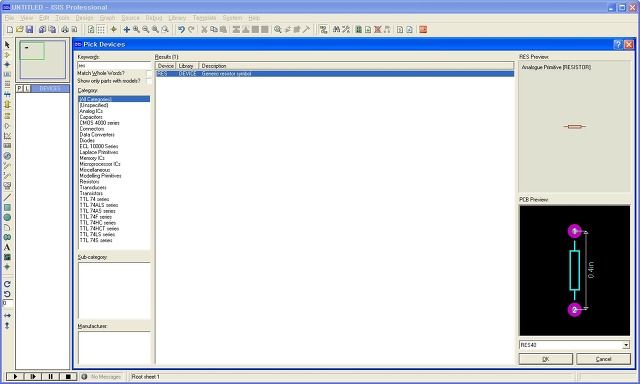Select Microprocessor ICs category

point(100,164)
